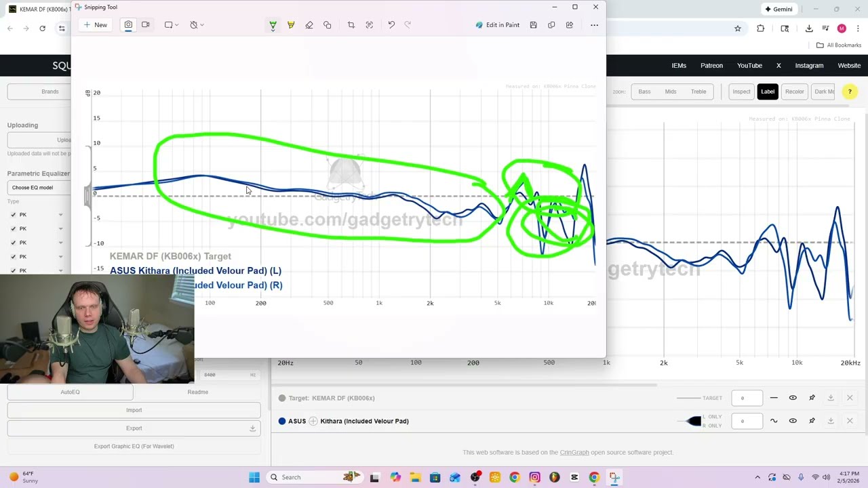Hide the ASUS Kithara curve eye icon
The height and width of the screenshot is (488, 868).
tap(793, 421)
